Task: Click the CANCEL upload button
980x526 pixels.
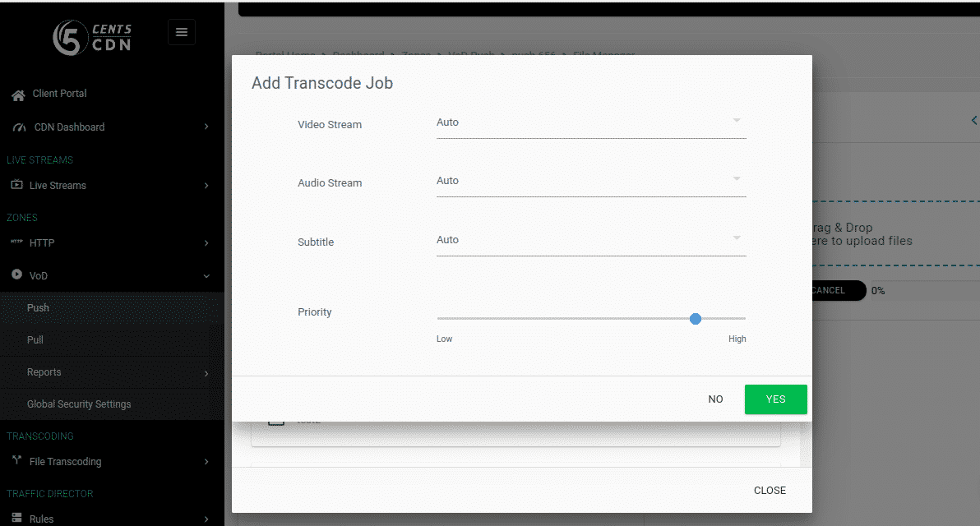Action: [838, 290]
